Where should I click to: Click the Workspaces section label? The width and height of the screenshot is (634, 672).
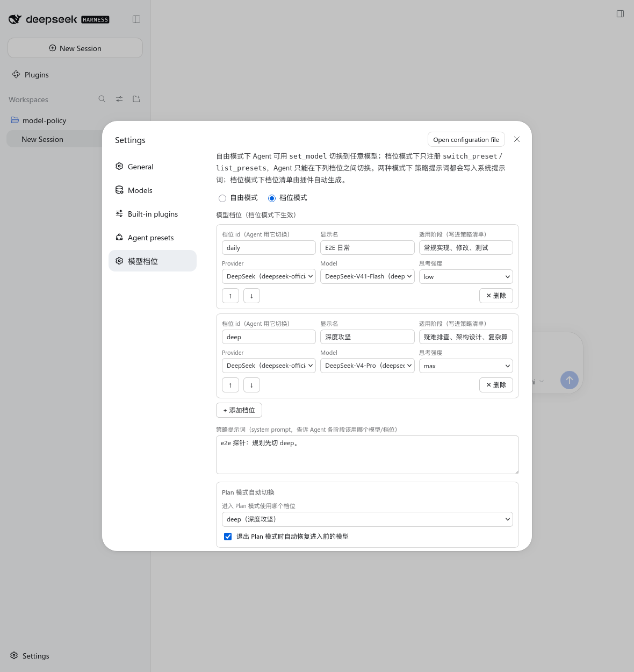pyautogui.click(x=28, y=99)
